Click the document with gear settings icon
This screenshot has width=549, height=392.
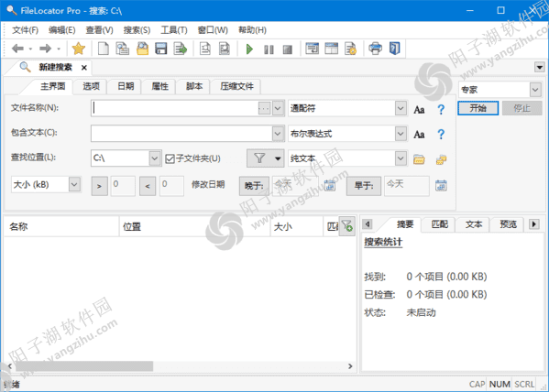[350, 49]
